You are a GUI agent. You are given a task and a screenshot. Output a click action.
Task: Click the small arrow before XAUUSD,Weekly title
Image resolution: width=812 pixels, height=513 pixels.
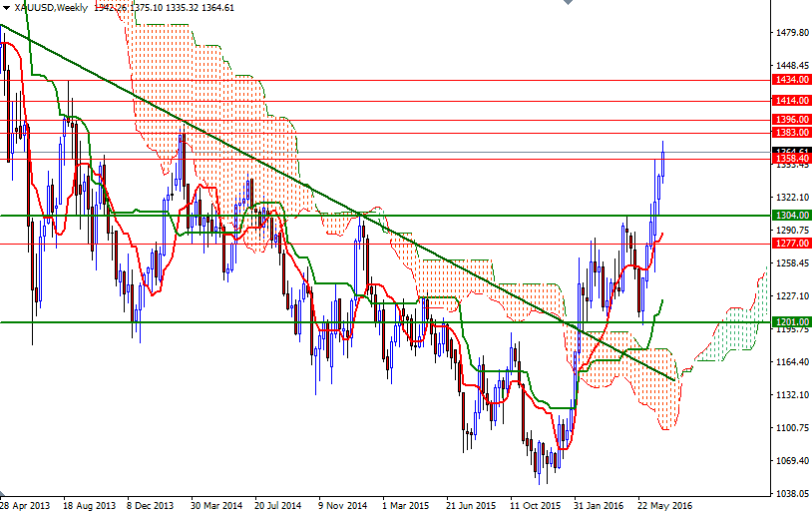6,8
